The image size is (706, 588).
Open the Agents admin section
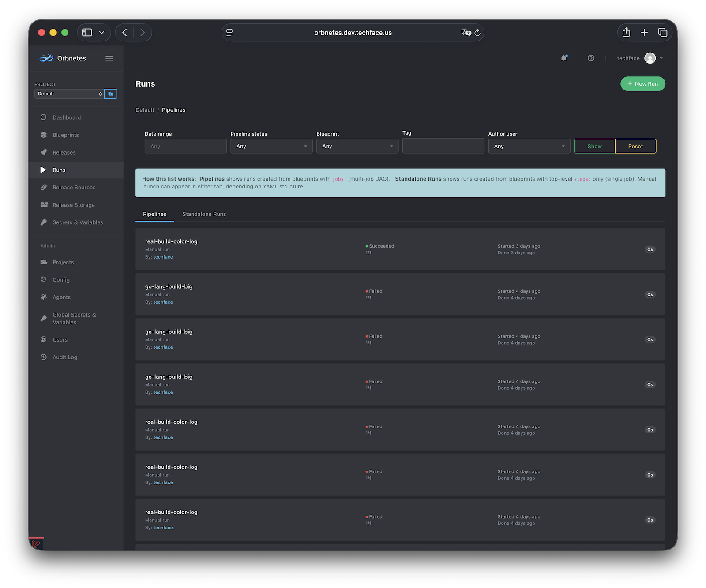61,297
